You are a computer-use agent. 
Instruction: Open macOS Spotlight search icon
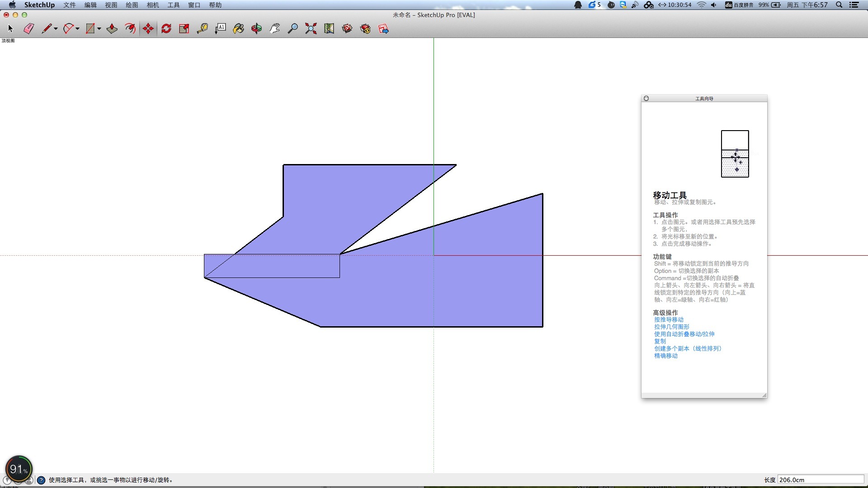coord(839,5)
